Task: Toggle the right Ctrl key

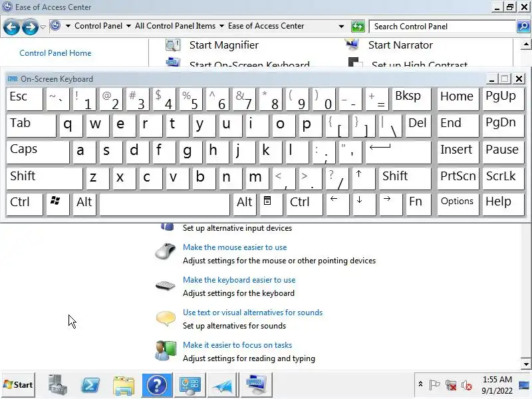Action: pos(305,204)
